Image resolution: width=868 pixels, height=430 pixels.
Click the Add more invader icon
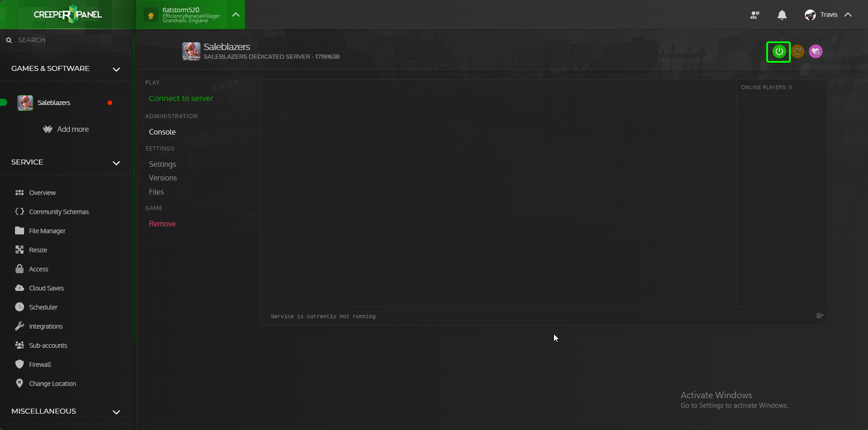pos(48,129)
